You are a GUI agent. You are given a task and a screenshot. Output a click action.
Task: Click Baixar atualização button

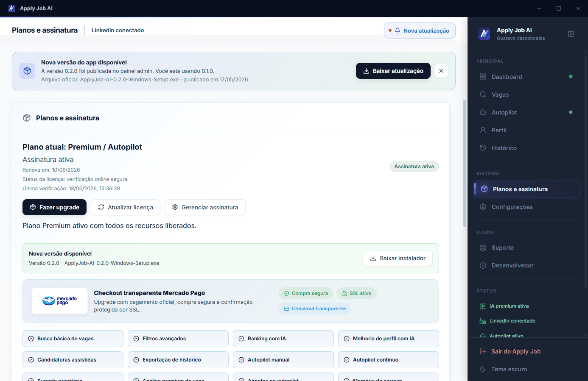pos(393,71)
